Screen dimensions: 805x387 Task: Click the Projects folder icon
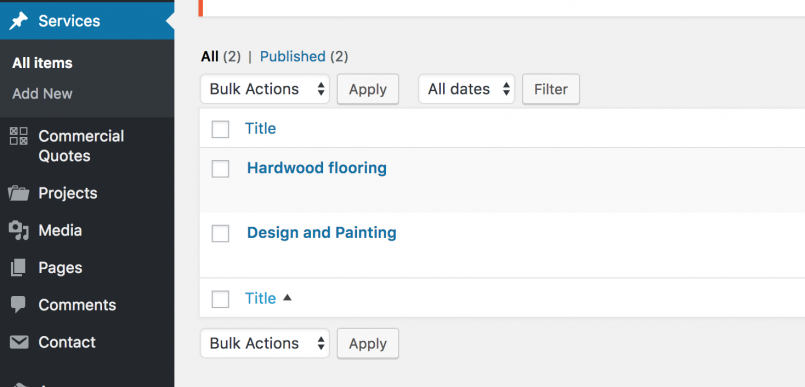click(19, 194)
